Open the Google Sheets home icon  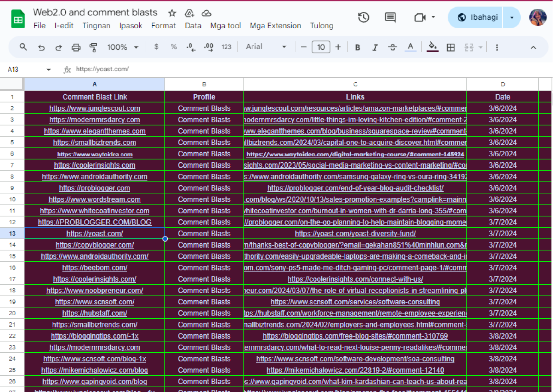pyautogui.click(x=18, y=19)
